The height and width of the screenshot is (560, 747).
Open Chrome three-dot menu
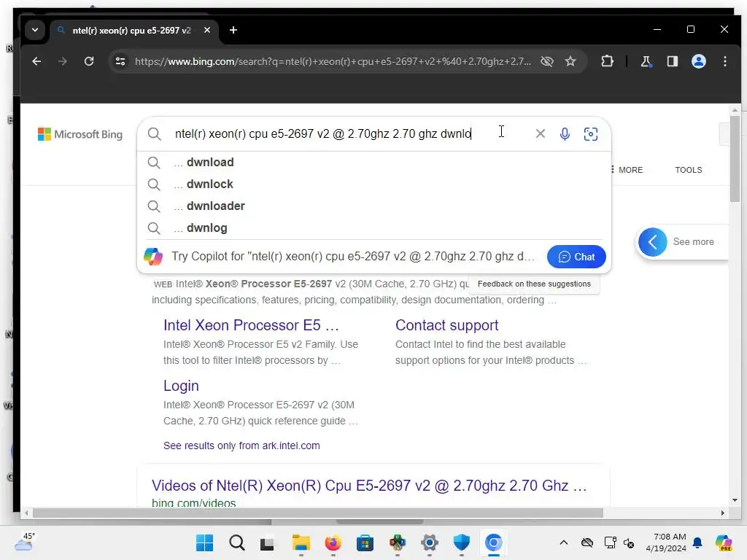pos(724,61)
